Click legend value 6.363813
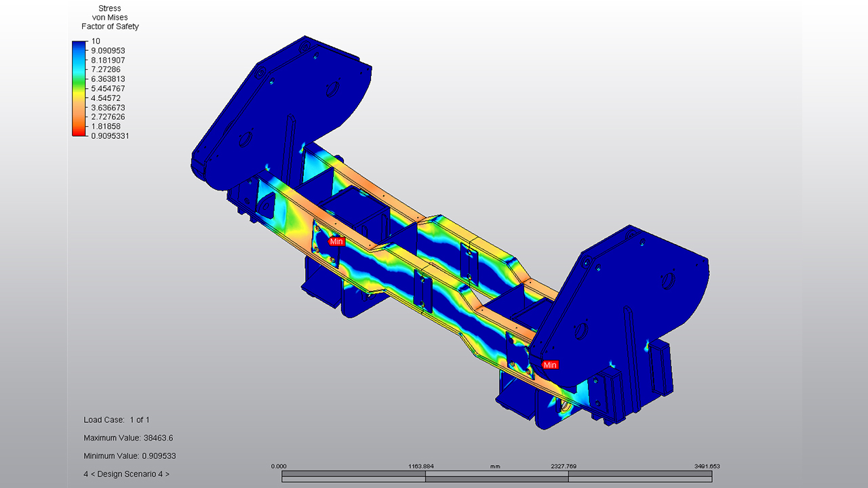The image size is (868, 488). (x=108, y=79)
